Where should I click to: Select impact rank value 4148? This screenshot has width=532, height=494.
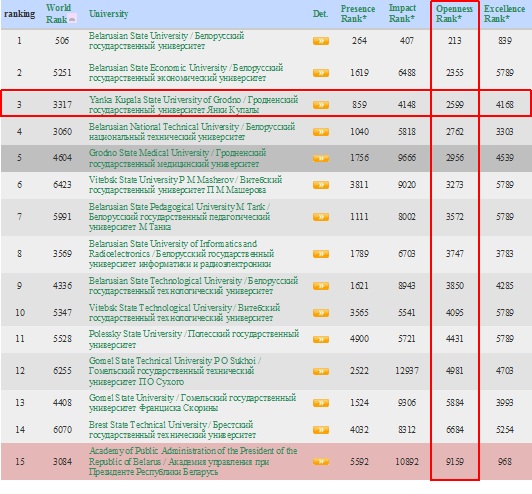click(x=407, y=104)
